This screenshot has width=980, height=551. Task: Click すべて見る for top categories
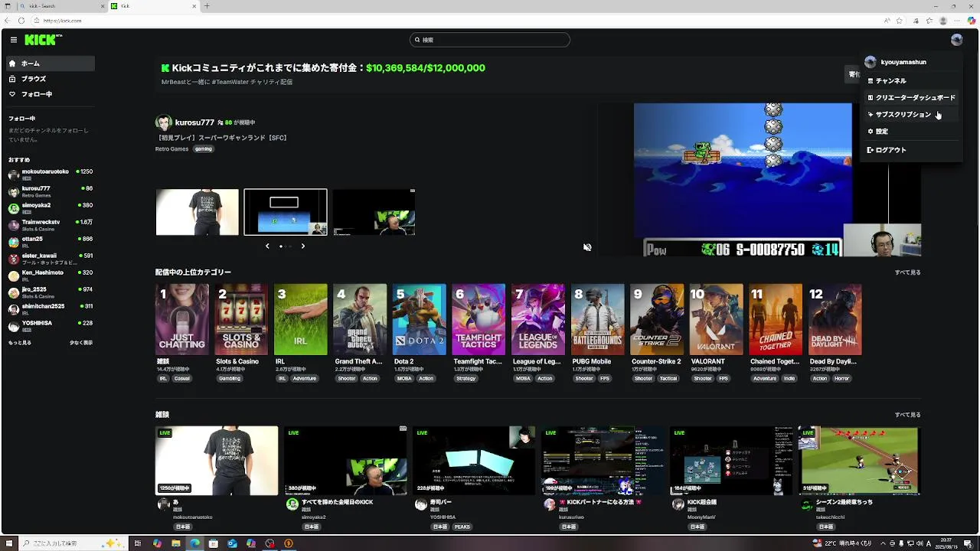click(908, 272)
